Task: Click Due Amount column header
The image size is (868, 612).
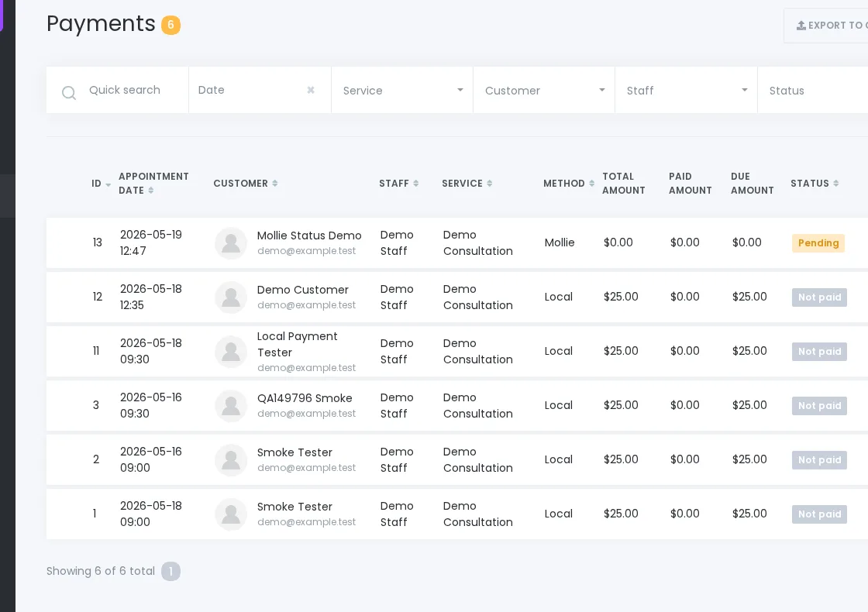Action: (x=752, y=183)
